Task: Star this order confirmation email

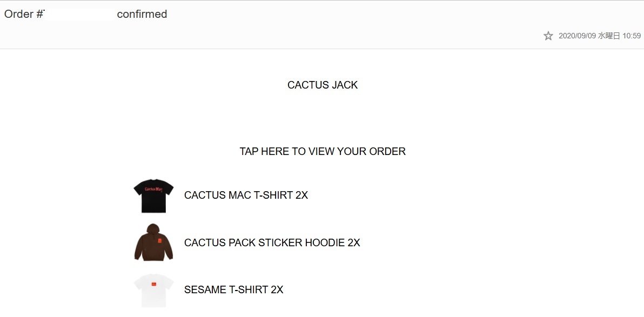Action: tap(548, 36)
